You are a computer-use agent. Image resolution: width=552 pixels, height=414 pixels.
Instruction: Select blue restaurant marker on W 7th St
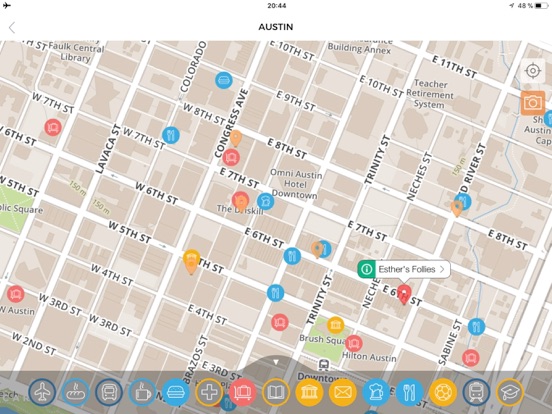point(171,135)
